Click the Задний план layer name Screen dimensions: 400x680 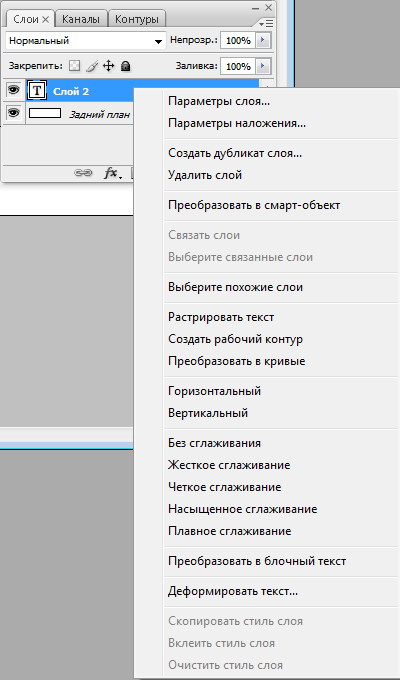[99, 115]
